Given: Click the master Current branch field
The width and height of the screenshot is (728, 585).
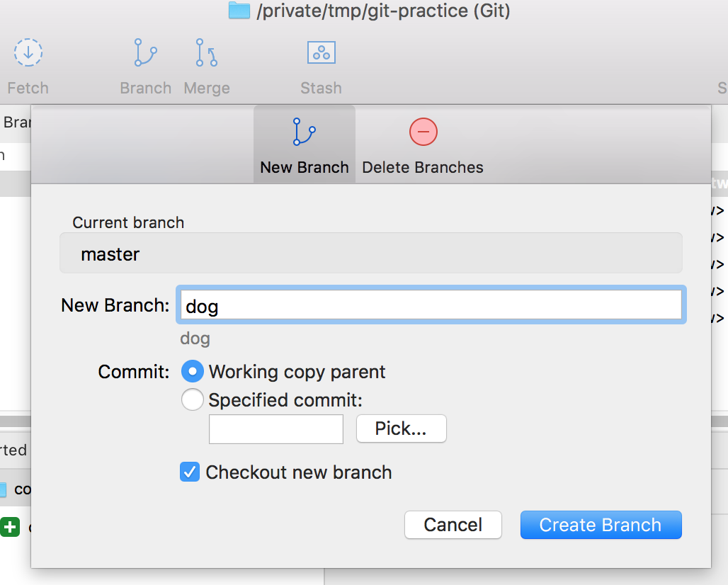Looking at the screenshot, I should tap(370, 253).
